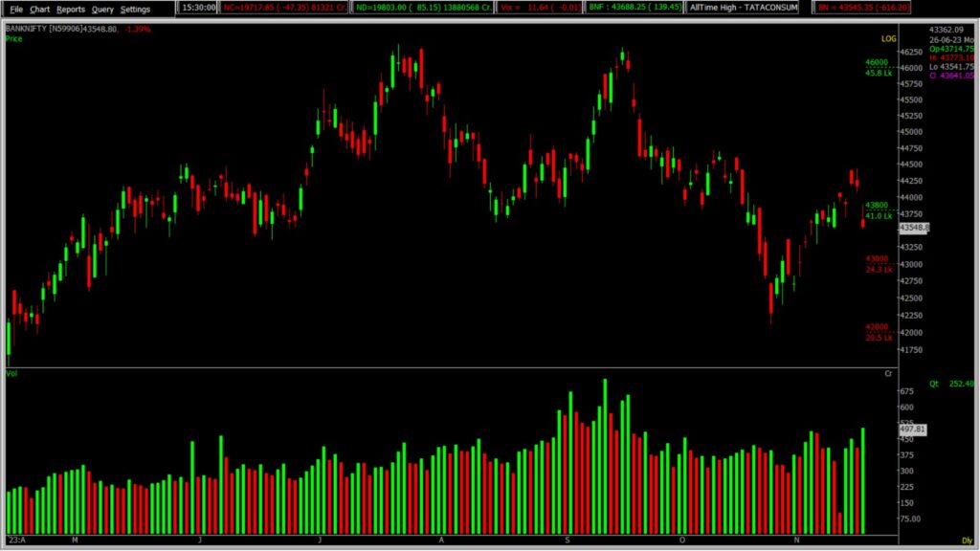Click the 45000 price axis label
The height and width of the screenshot is (551, 980).
(911, 132)
